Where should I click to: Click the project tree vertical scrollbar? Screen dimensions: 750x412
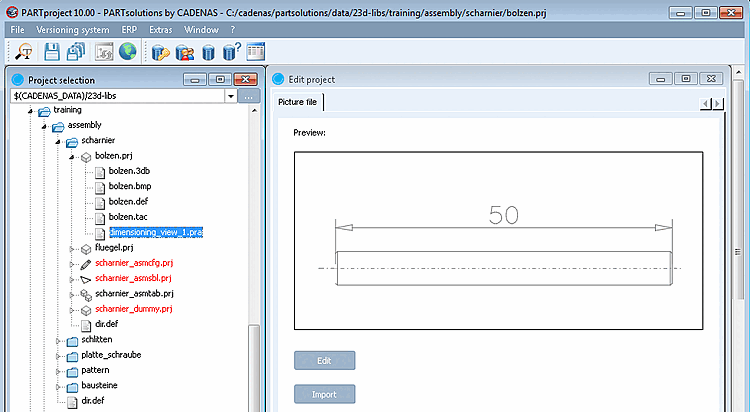pyautogui.click(x=254, y=258)
